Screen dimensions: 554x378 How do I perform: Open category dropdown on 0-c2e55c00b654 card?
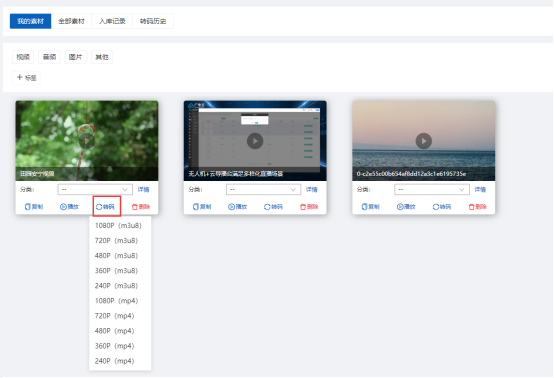432,190
